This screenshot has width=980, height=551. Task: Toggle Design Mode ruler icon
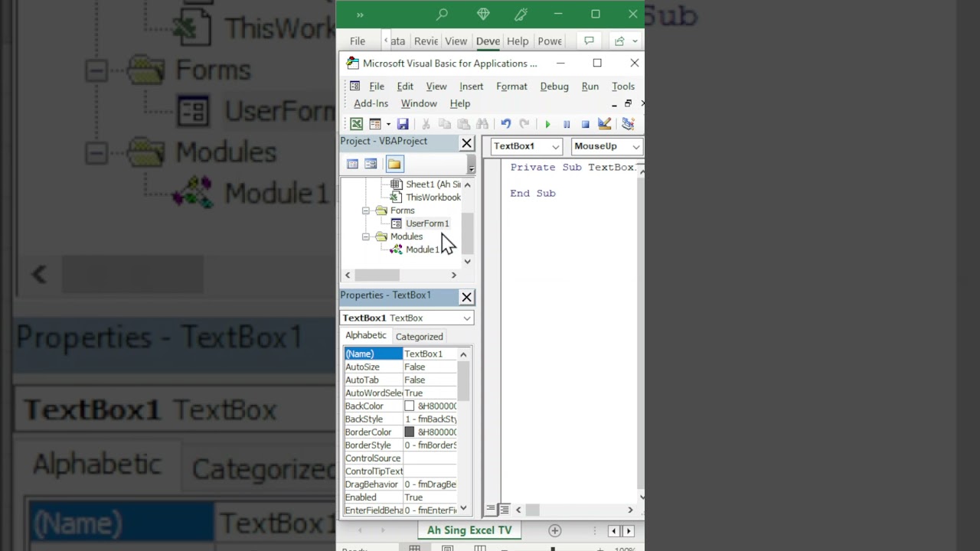[604, 124]
